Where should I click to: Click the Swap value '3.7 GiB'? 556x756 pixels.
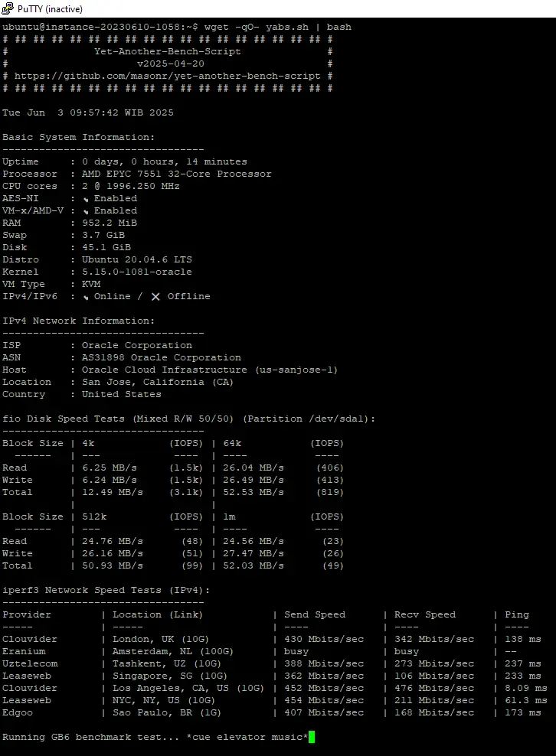pyautogui.click(x=103, y=235)
